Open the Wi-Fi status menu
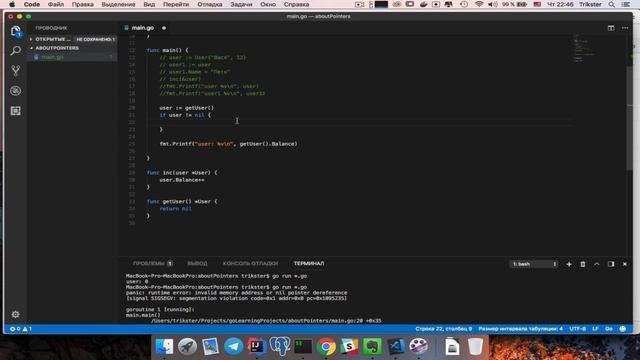 point(479,4)
